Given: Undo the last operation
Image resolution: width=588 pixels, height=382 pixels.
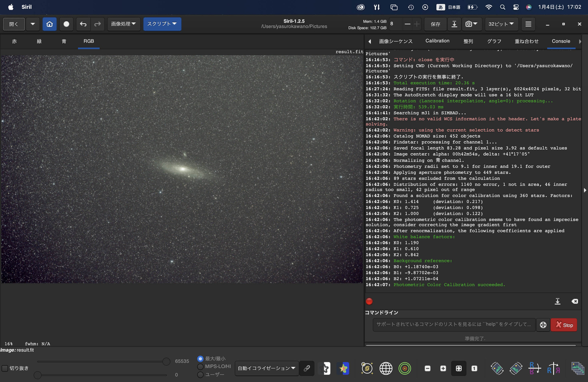Looking at the screenshot, I should tap(83, 24).
